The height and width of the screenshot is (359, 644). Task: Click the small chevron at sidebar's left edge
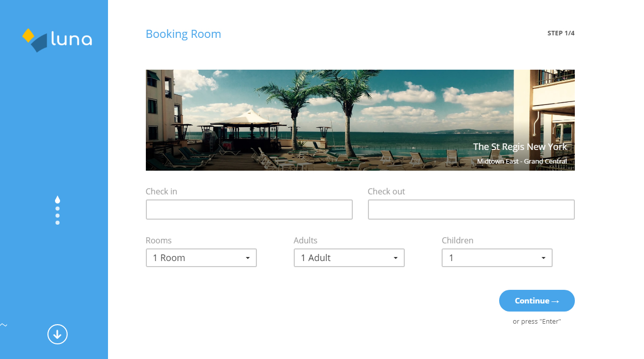pos(4,325)
